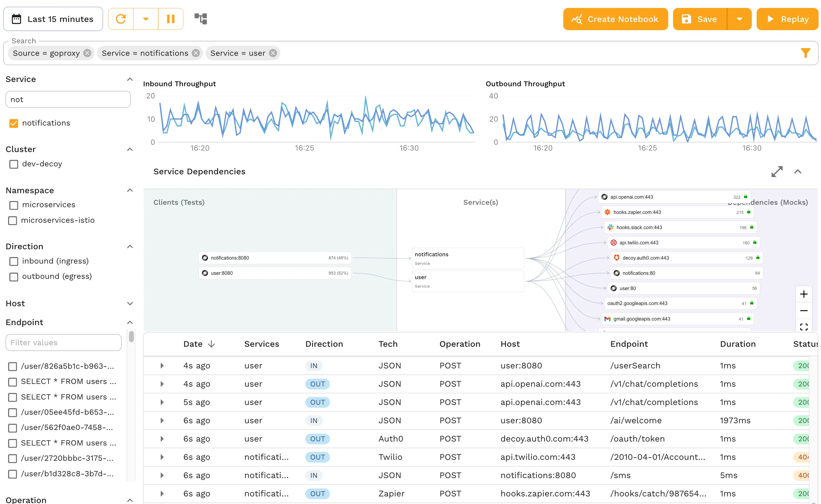This screenshot has height=504, width=821.
Task: Zoom in on the dependencies graph
Action: (804, 294)
